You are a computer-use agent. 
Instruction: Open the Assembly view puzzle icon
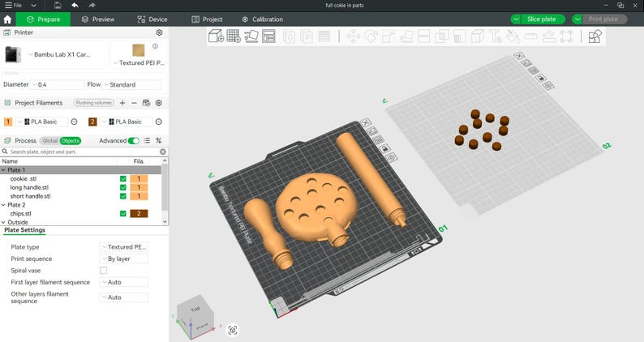point(595,36)
